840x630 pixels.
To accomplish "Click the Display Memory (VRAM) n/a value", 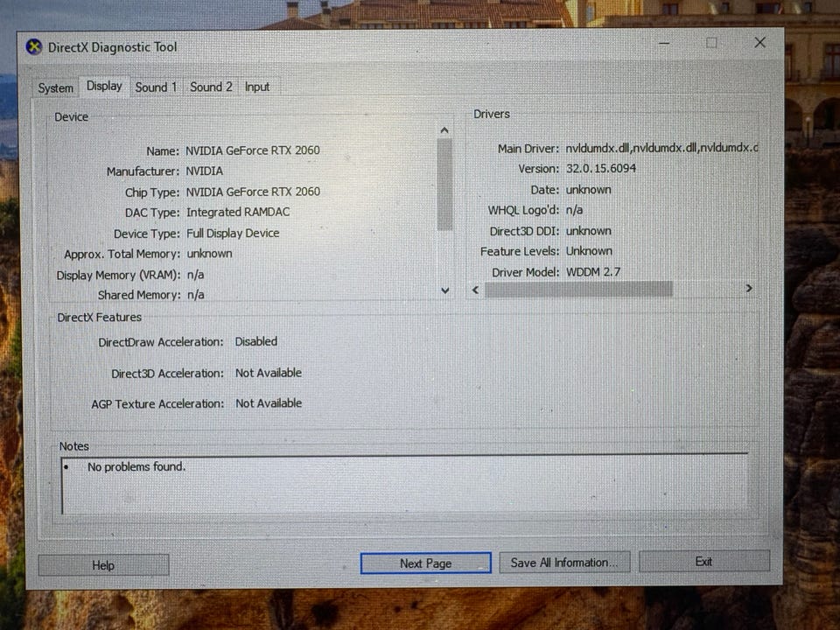I will click(x=195, y=275).
